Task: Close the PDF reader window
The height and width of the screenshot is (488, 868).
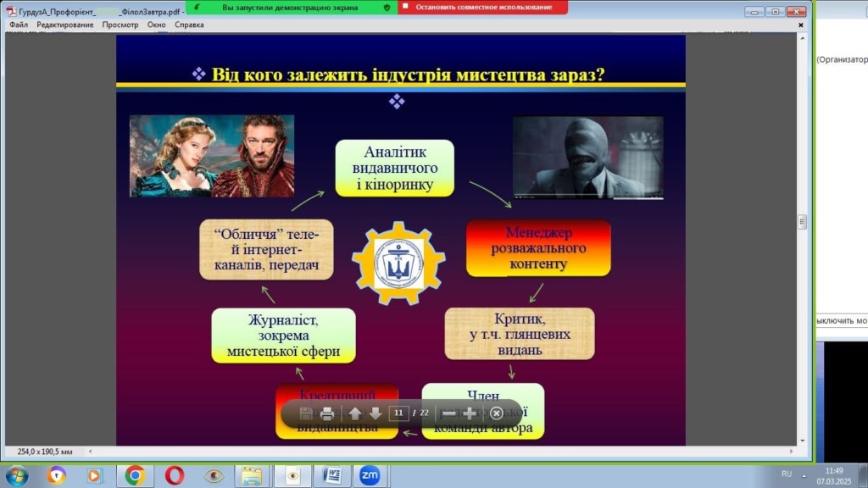Action: [796, 12]
